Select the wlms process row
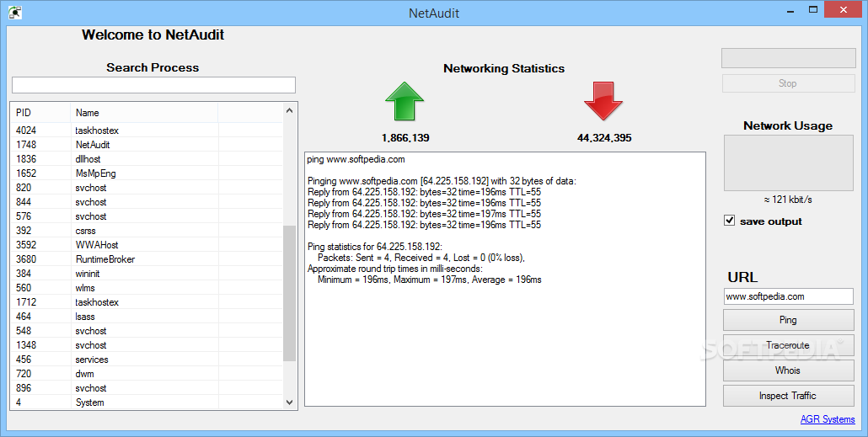This screenshot has width=868, height=437. coord(147,288)
